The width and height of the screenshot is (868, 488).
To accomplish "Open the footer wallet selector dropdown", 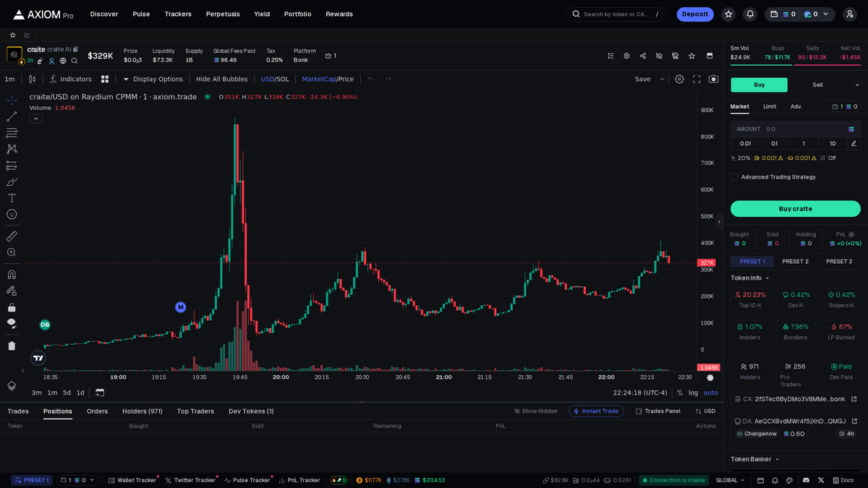I will [x=77, y=480].
